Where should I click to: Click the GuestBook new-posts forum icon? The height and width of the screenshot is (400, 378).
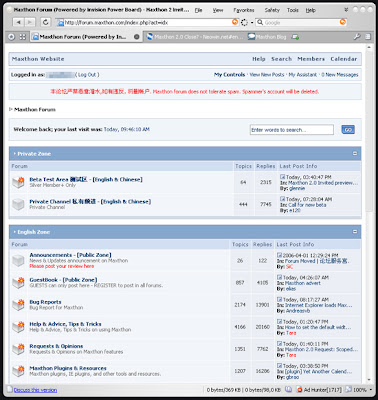point(18,282)
